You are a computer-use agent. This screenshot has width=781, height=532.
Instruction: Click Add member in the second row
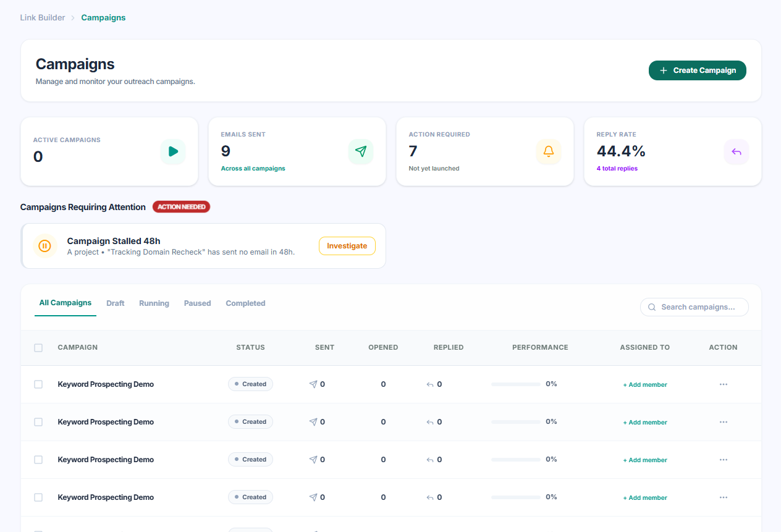645,423
